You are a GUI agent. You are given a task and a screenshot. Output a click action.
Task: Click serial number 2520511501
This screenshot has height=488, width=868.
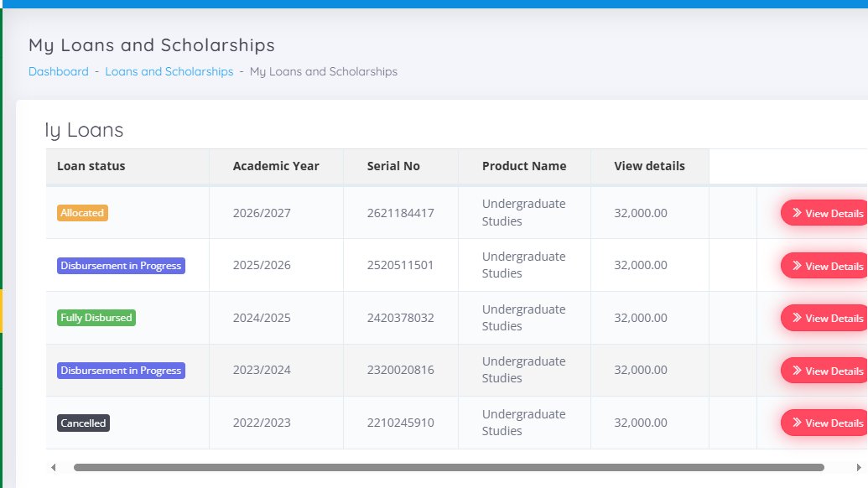(400, 265)
